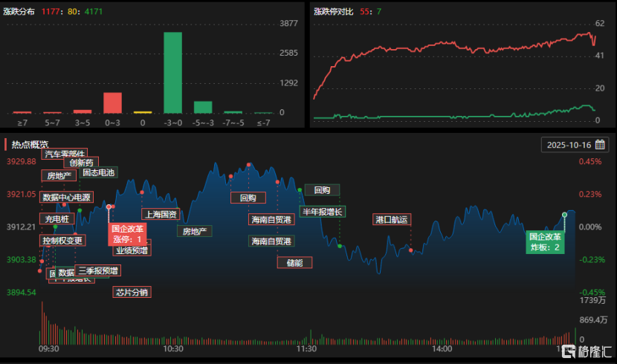Select the 上海国资 hotspot label
617x364 pixels.
[161, 214]
